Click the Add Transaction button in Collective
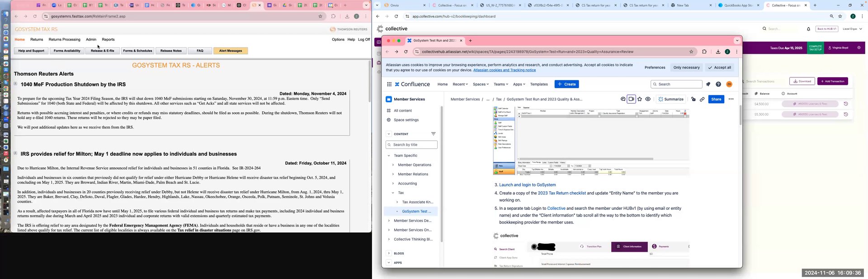The height and width of the screenshot is (279, 868). (x=832, y=81)
